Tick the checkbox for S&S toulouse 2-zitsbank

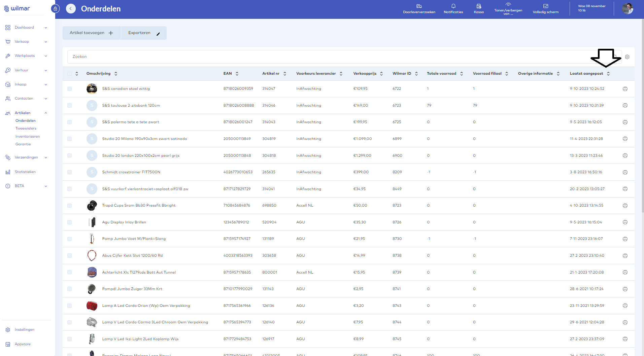[70, 105]
